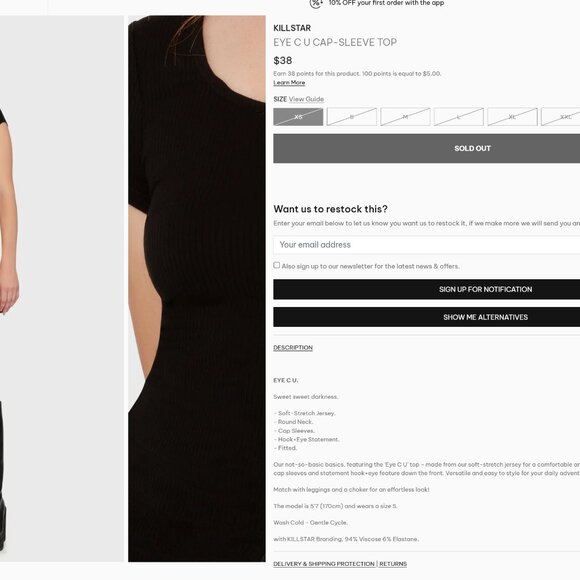
Task: Open the View Guide size link
Action: (x=306, y=99)
